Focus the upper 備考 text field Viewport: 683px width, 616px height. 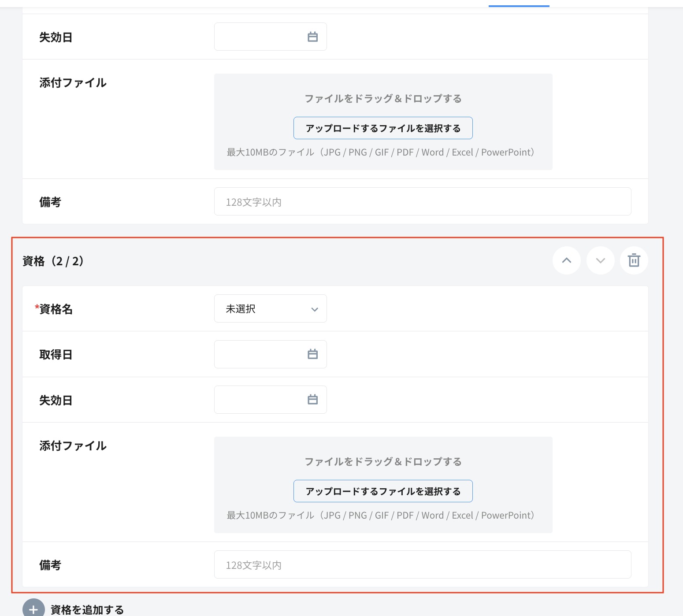point(422,202)
